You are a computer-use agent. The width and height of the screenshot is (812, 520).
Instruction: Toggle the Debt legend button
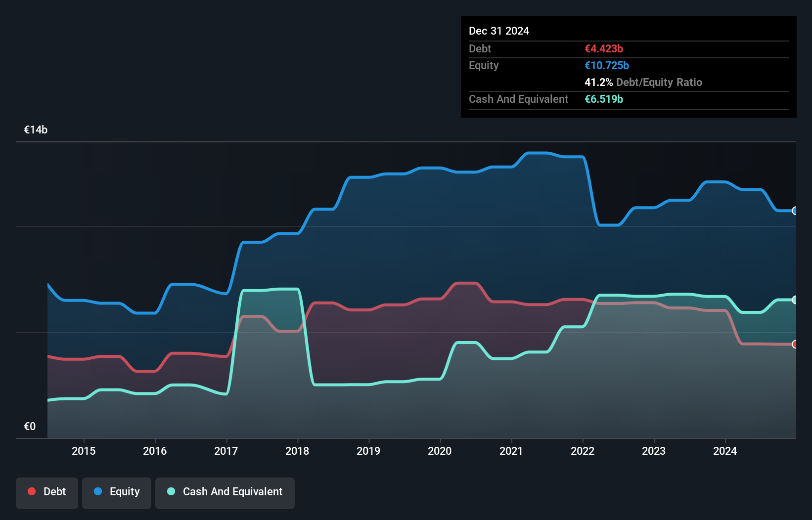click(x=46, y=493)
